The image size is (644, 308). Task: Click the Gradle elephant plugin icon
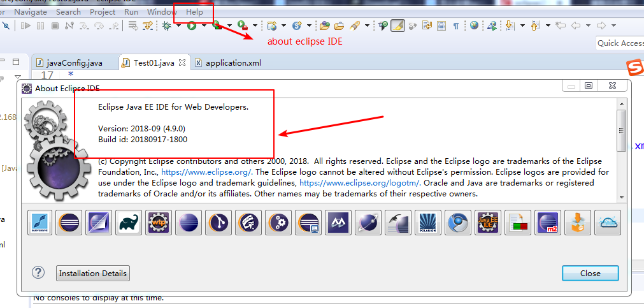(129, 223)
